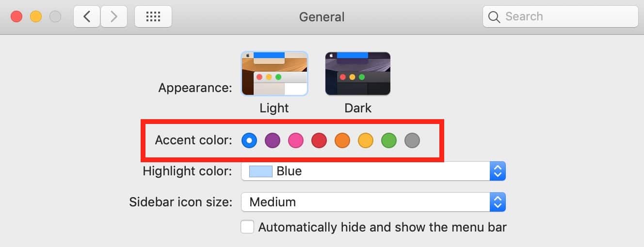Viewport: 644px width, 247px height.
Task: Close the General preferences window
Action: pyautogui.click(x=16, y=16)
